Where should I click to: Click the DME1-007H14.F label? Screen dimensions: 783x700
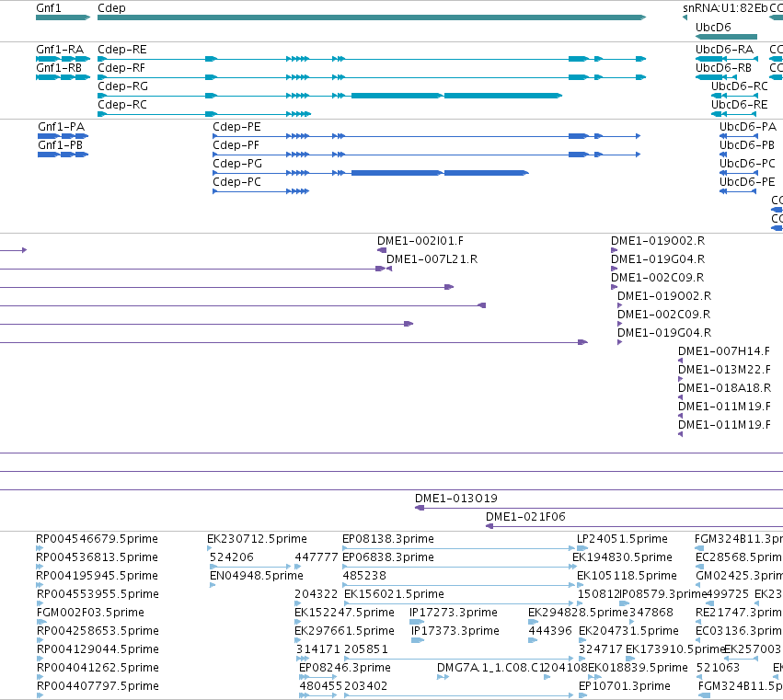724,351
